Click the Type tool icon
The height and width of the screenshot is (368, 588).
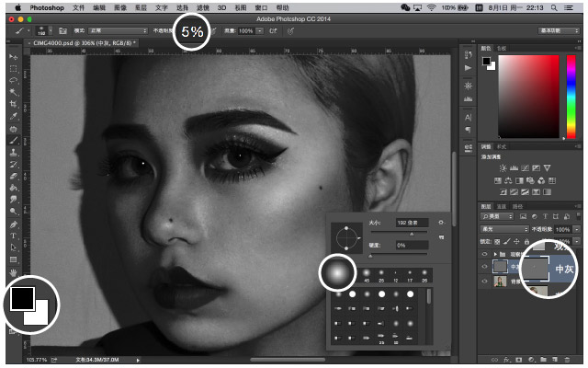pyautogui.click(x=14, y=235)
